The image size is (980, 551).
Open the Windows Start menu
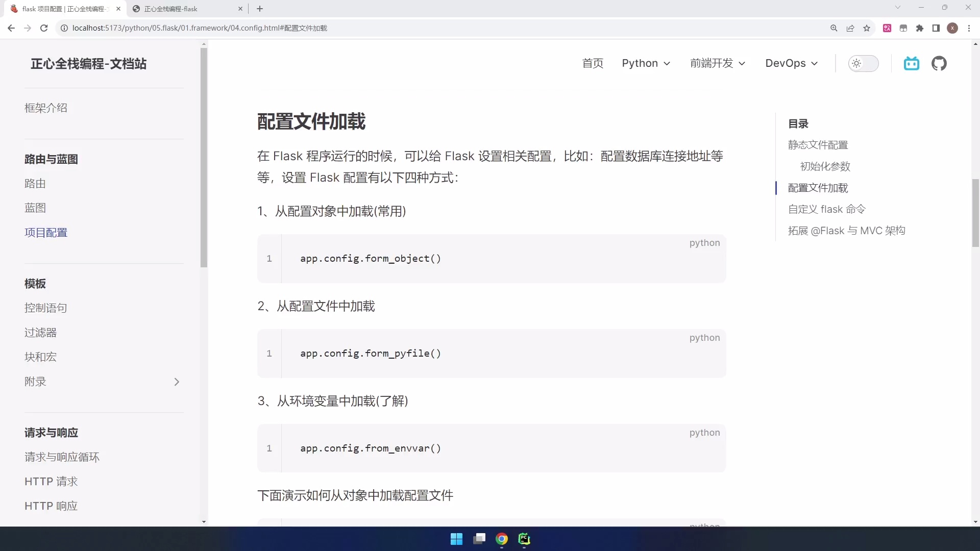coord(456,539)
